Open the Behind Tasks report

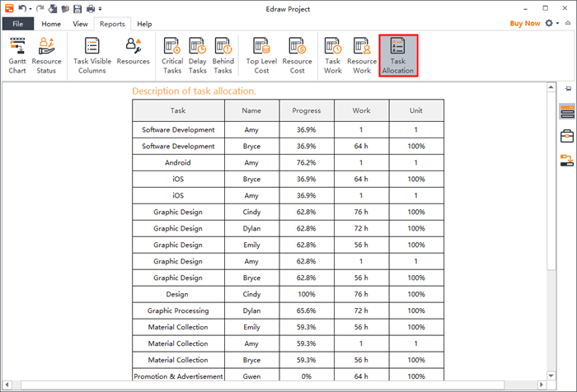pyautogui.click(x=223, y=55)
